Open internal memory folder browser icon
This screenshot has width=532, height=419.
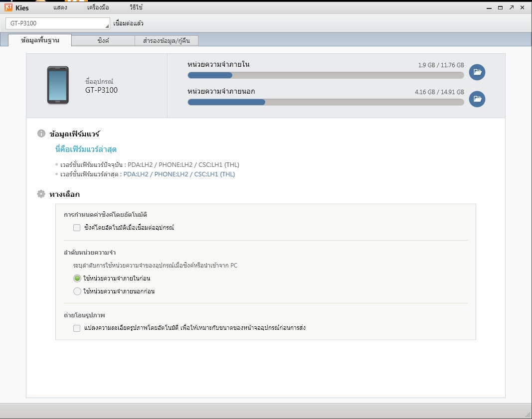tap(477, 72)
